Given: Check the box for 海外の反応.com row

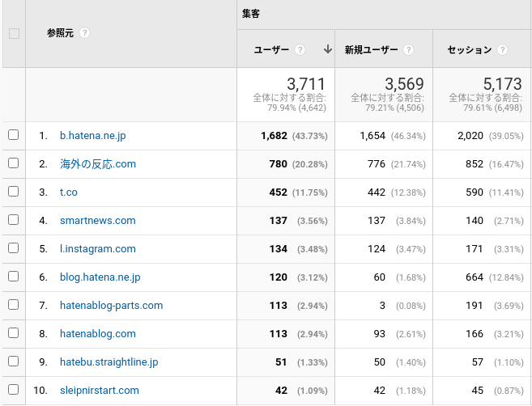Looking at the screenshot, I should tap(13, 163).
